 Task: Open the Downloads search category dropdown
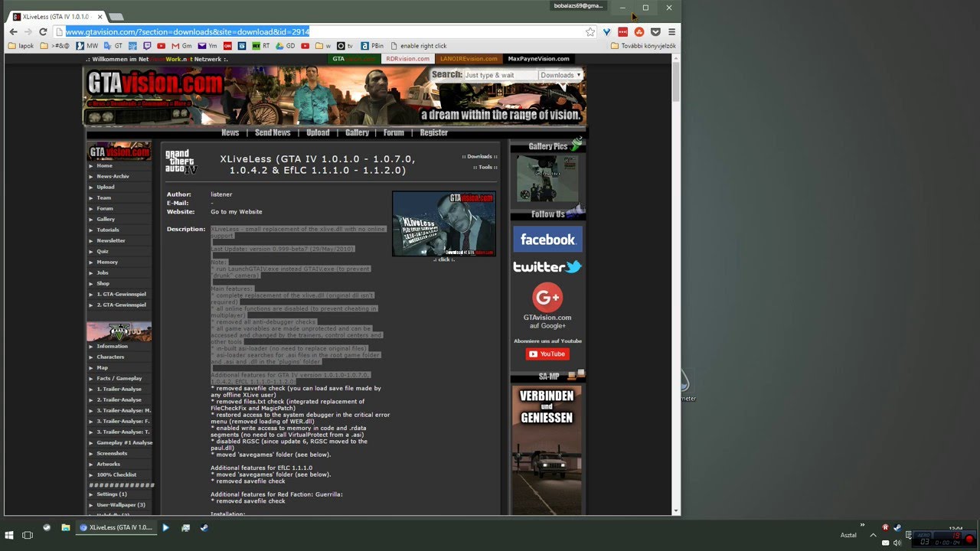click(x=560, y=75)
